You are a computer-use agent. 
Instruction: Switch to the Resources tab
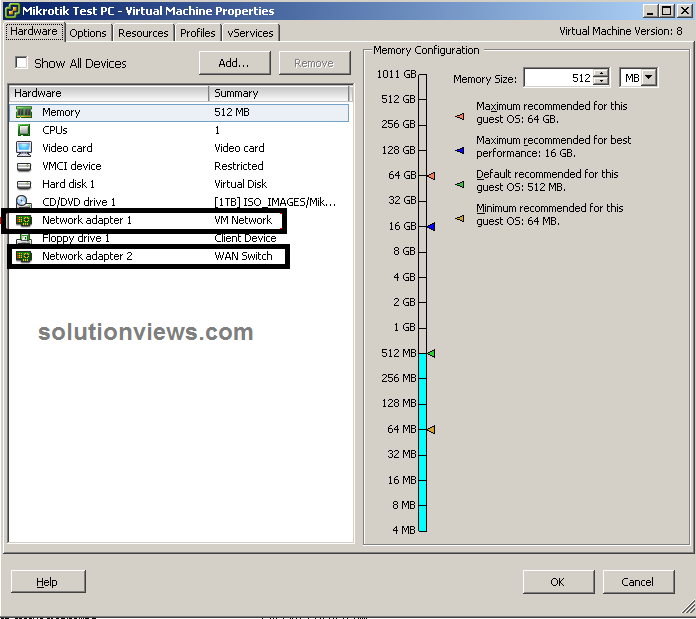click(x=143, y=33)
